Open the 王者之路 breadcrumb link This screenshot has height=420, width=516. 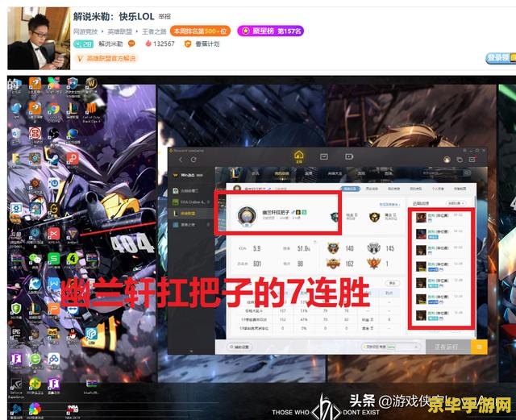coord(154,31)
